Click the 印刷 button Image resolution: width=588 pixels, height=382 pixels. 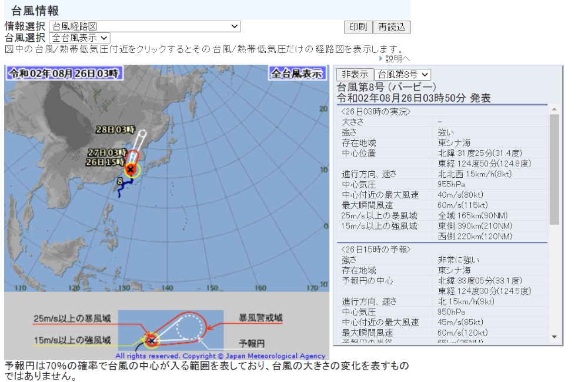click(x=358, y=27)
